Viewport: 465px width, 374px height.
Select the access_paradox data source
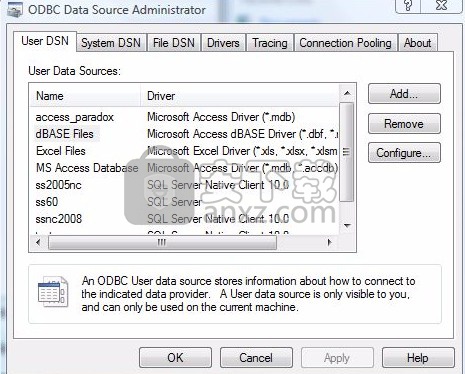point(75,117)
